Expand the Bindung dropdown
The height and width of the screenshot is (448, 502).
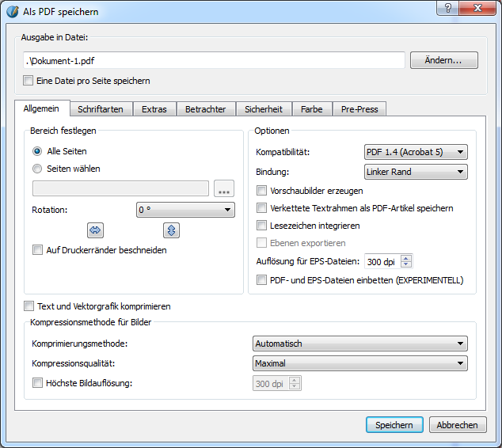(415, 172)
